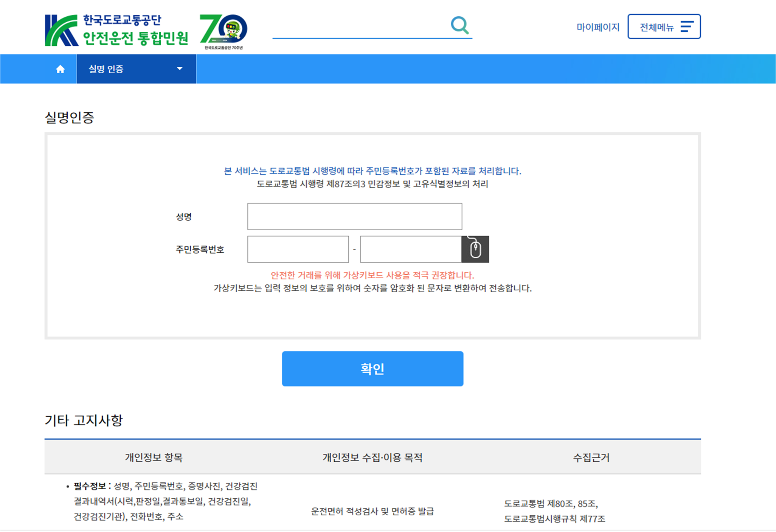Click the second 주민등록번호 input box

click(x=410, y=249)
